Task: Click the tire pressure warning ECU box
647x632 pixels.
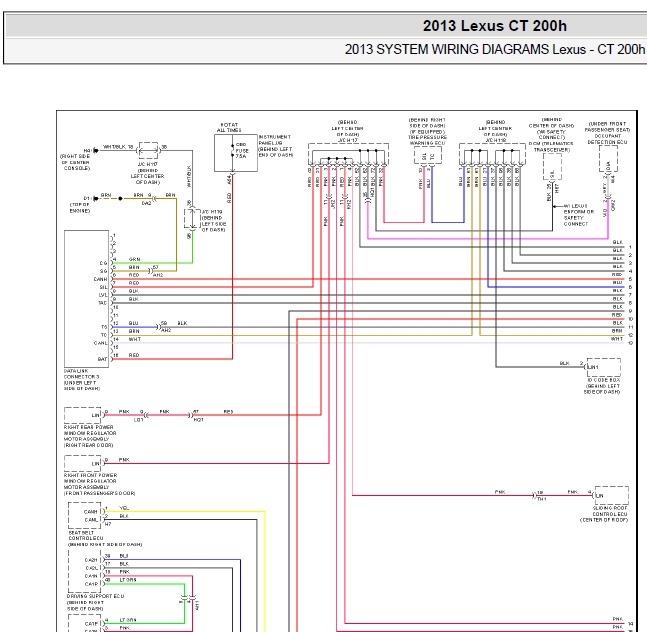Action: pos(427,156)
